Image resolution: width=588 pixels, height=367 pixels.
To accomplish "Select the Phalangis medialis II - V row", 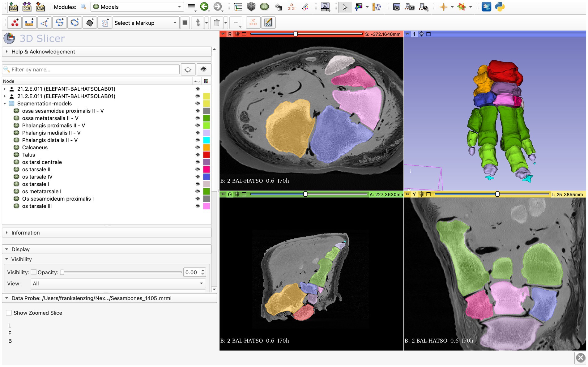I will coord(106,133).
